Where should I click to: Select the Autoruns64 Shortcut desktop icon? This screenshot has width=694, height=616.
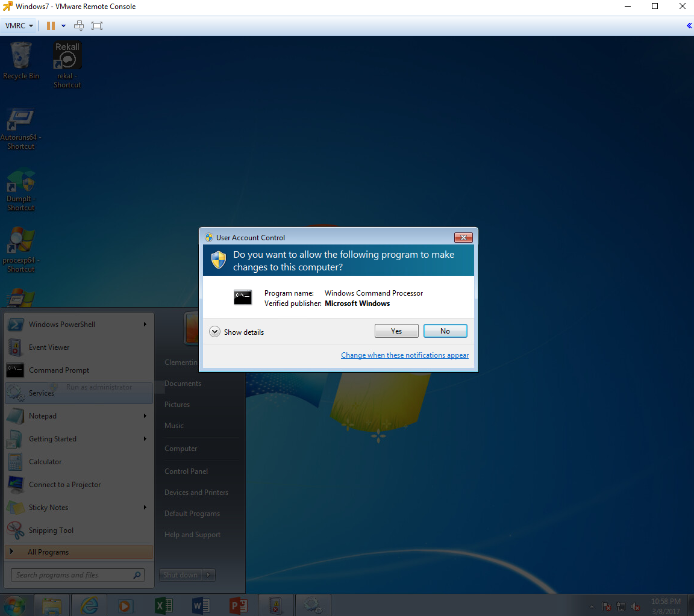click(x=20, y=129)
